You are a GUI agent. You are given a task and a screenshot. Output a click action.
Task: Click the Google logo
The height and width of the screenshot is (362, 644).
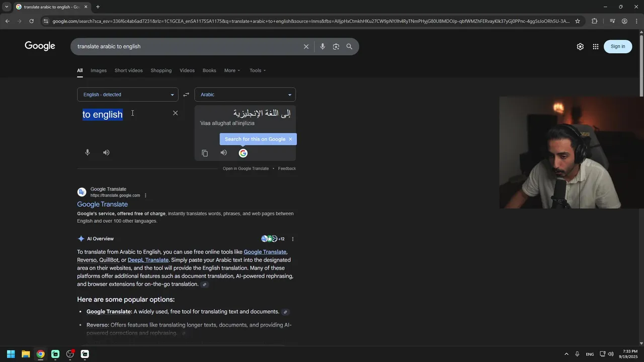[x=40, y=46]
